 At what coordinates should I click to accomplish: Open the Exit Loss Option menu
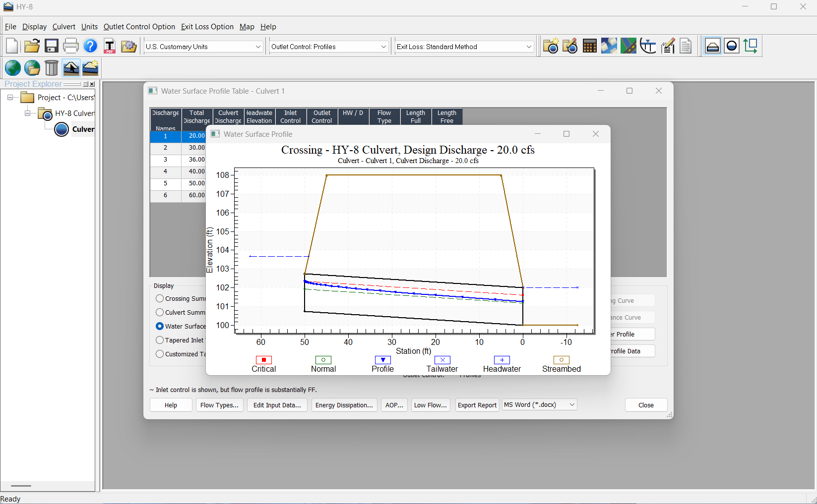pyautogui.click(x=207, y=27)
